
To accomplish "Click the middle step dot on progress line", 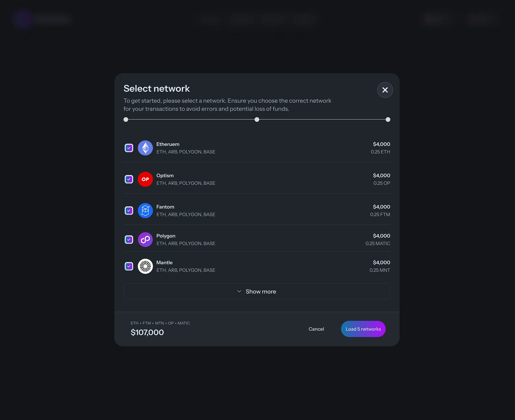I will point(257,119).
